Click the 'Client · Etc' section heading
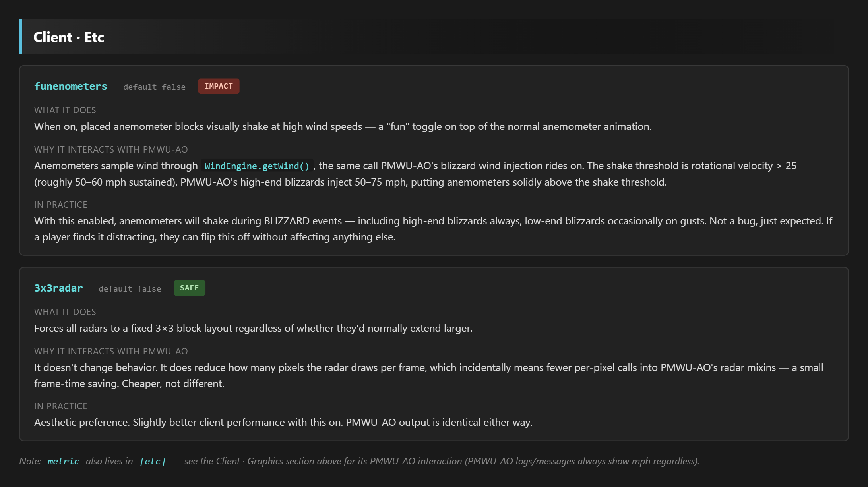The height and width of the screenshot is (487, 868). pos(69,37)
